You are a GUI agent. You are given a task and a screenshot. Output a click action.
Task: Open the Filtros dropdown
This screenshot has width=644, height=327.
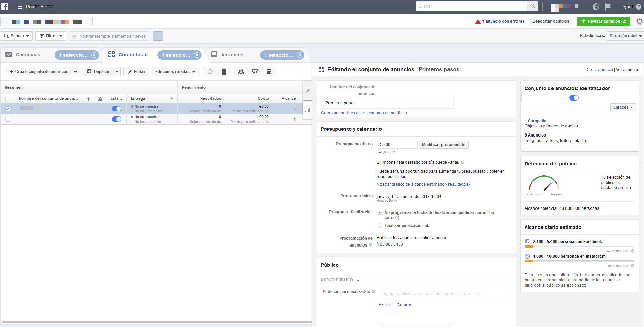coord(51,36)
